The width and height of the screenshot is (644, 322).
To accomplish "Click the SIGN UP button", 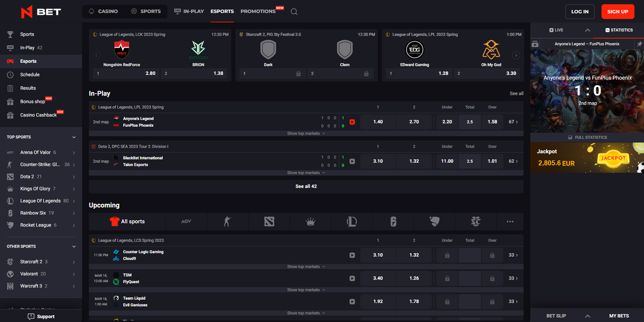I will [x=618, y=12].
